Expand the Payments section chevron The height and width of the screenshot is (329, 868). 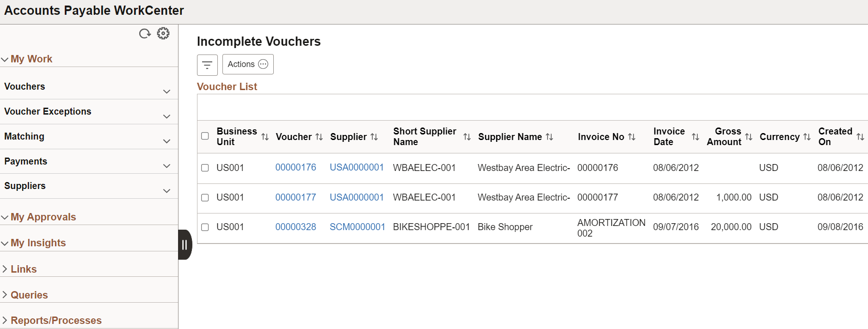167,166
